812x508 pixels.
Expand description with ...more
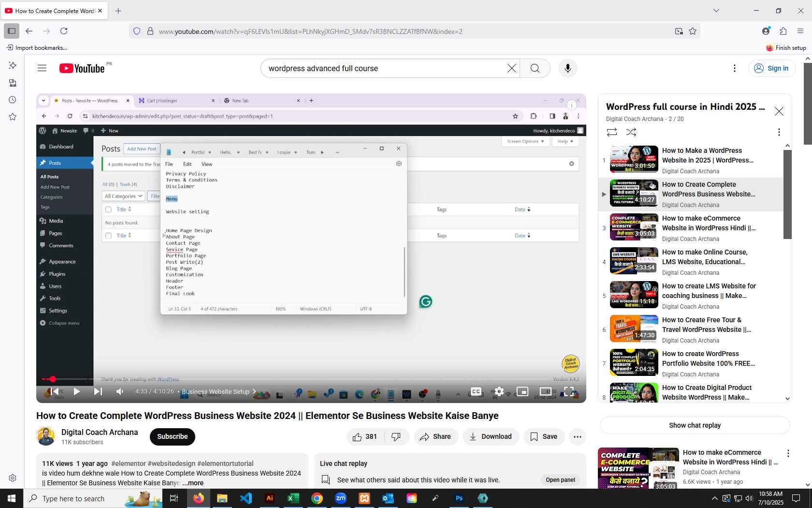pos(193,483)
